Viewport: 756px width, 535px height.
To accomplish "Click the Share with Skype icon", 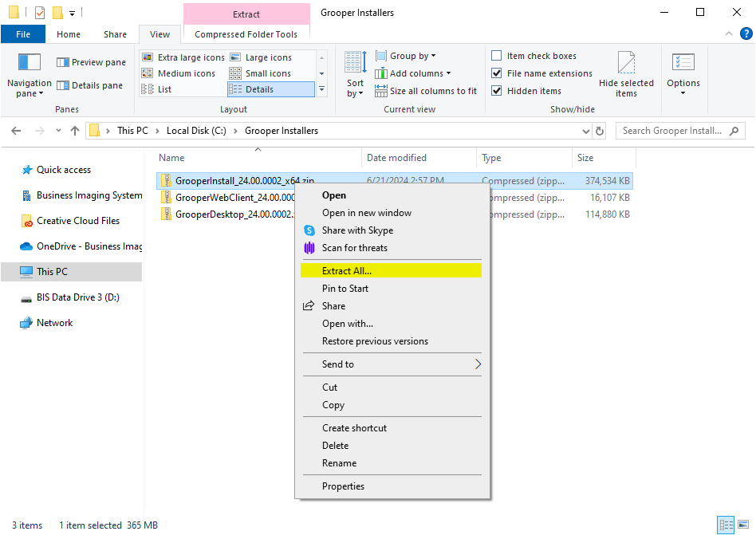I will 309,230.
